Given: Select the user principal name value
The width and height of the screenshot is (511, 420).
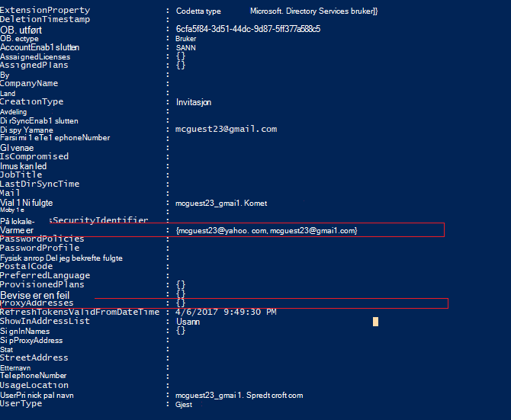Looking at the screenshot, I should (239, 396).
